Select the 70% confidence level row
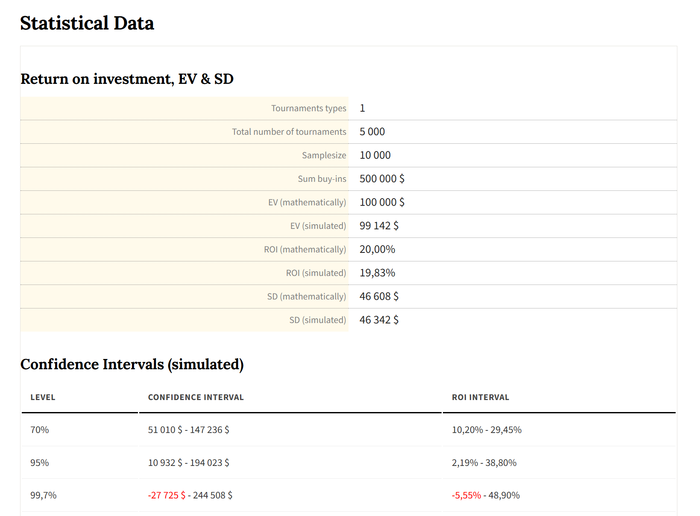 [40, 430]
